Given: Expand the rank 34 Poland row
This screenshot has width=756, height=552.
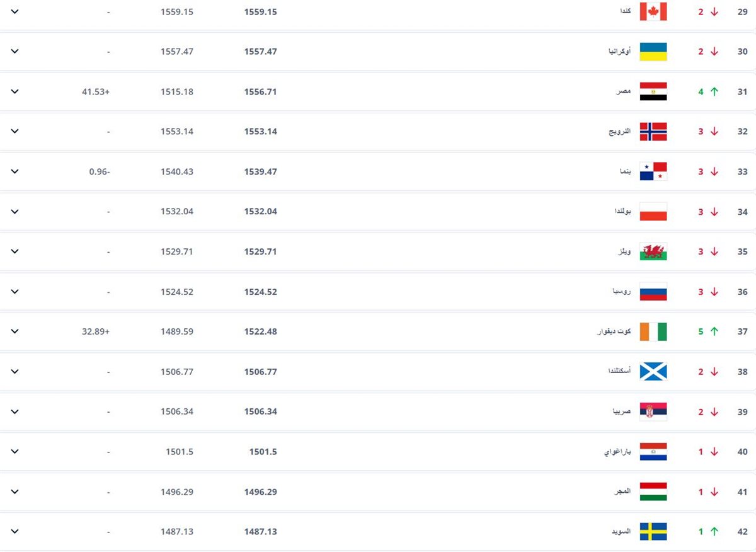Looking at the screenshot, I should 15,212.
